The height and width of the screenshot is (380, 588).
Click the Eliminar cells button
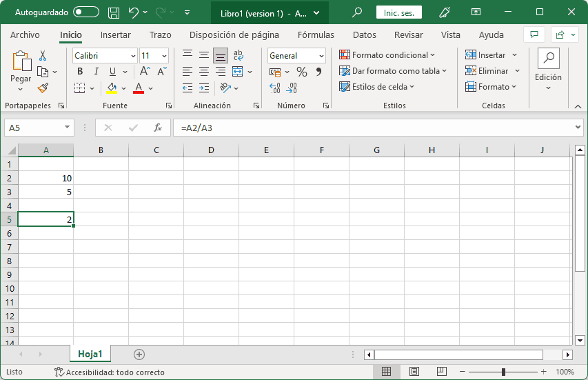pyautogui.click(x=487, y=71)
